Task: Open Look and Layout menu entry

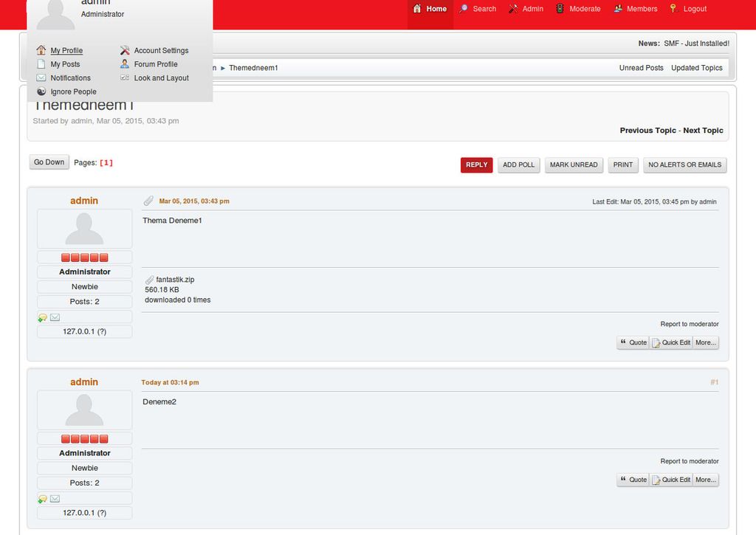Action: tap(161, 77)
